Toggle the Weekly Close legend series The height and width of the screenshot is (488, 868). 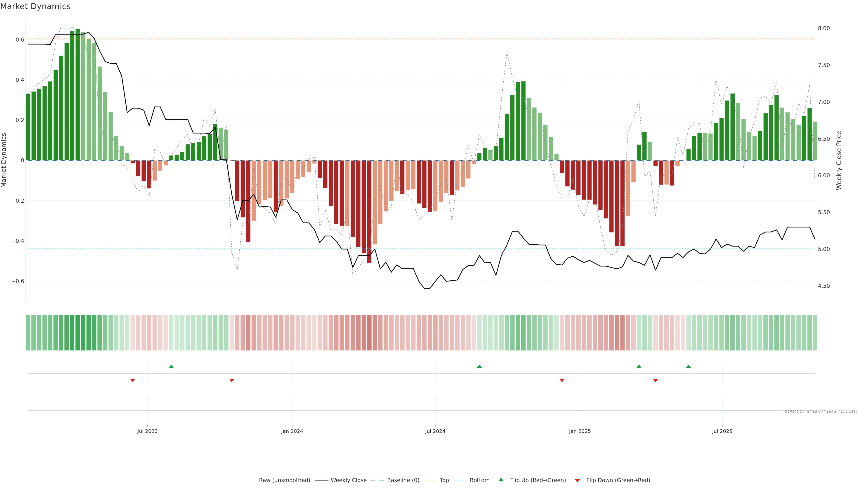pyautogui.click(x=348, y=480)
